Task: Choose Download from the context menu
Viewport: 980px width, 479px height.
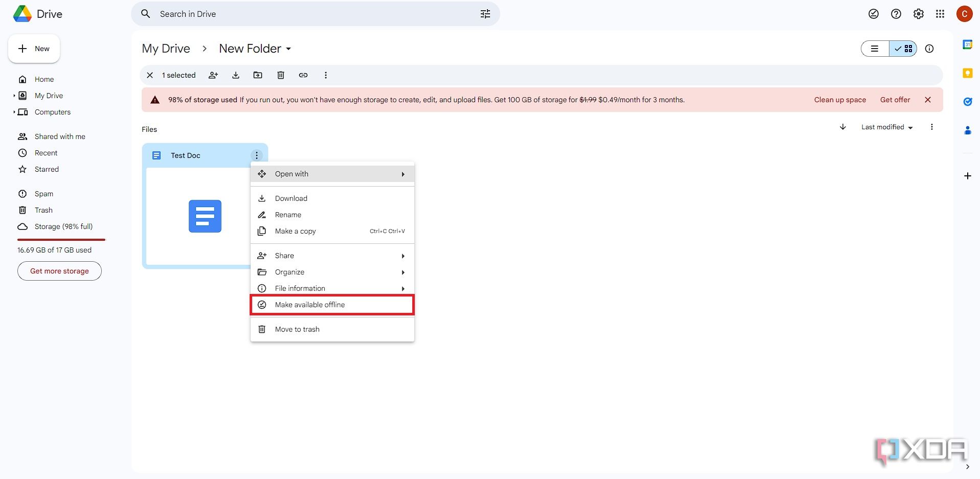Action: tap(332, 198)
